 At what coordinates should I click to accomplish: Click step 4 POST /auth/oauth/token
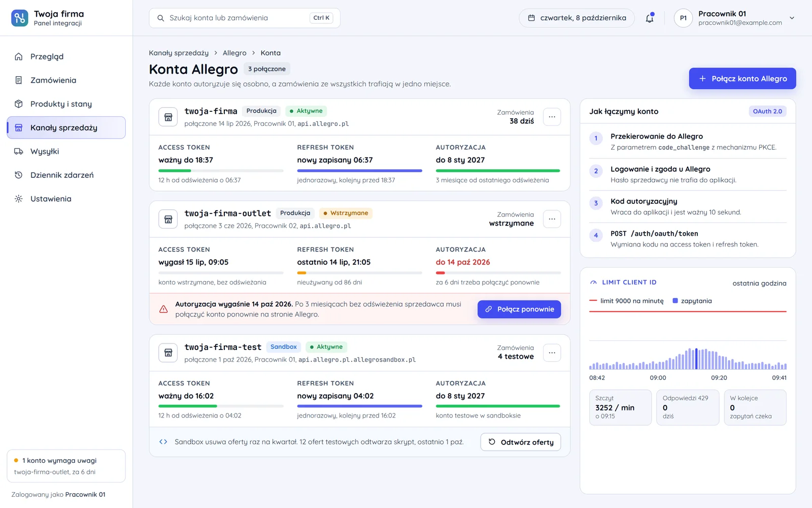tap(688, 239)
